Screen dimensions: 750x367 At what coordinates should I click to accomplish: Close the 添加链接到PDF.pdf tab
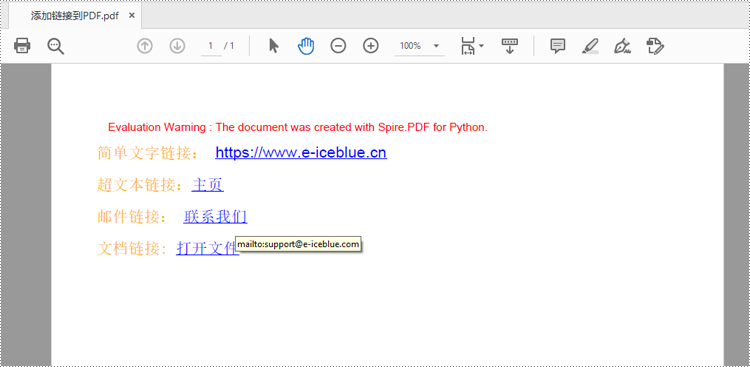132,15
